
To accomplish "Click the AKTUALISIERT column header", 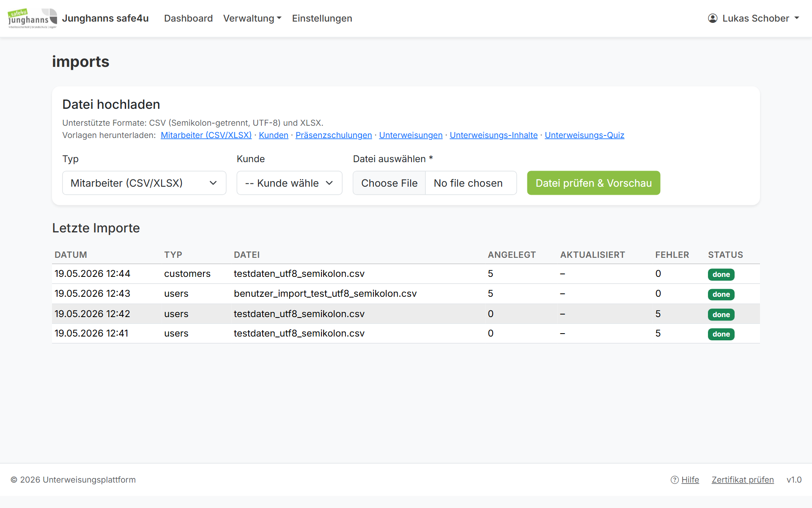I will click(x=593, y=255).
